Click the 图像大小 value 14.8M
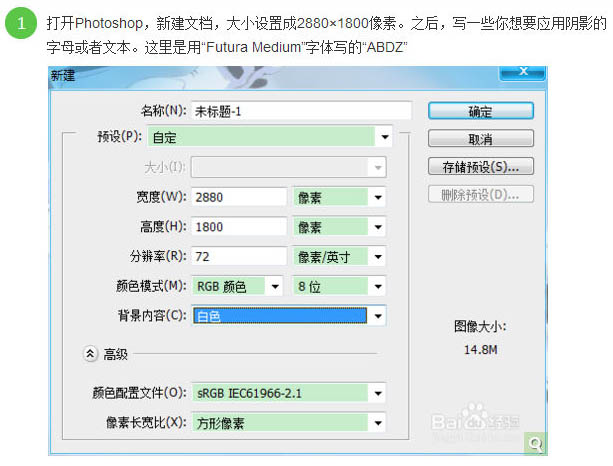This screenshot has width=613, height=466. pos(480,350)
